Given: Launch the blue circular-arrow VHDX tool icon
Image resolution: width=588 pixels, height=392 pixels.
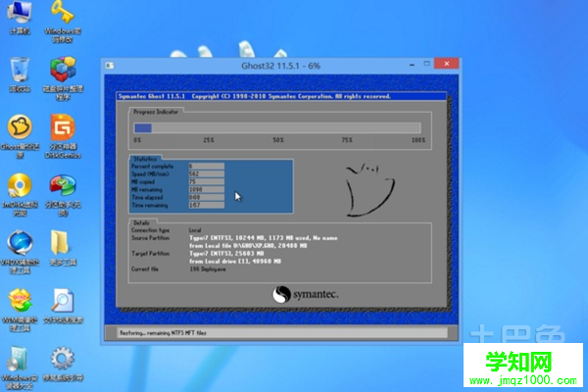Looking at the screenshot, I should [20, 252].
